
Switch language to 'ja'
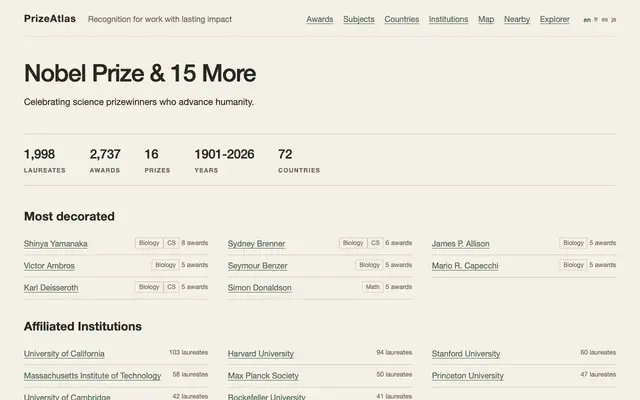[x=613, y=20]
